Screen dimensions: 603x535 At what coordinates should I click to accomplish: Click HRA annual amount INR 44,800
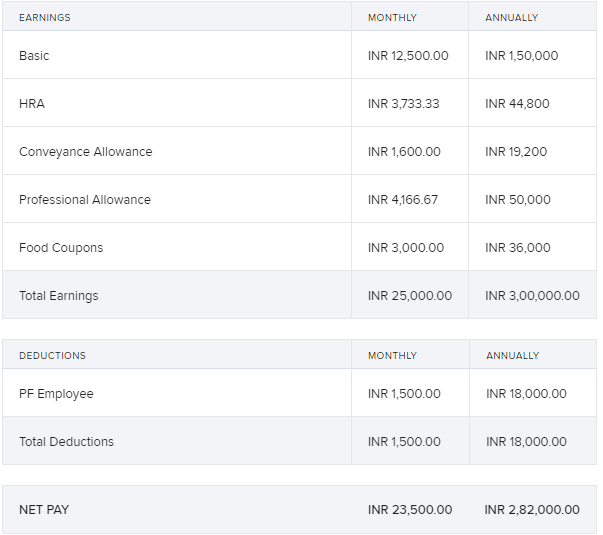517,104
